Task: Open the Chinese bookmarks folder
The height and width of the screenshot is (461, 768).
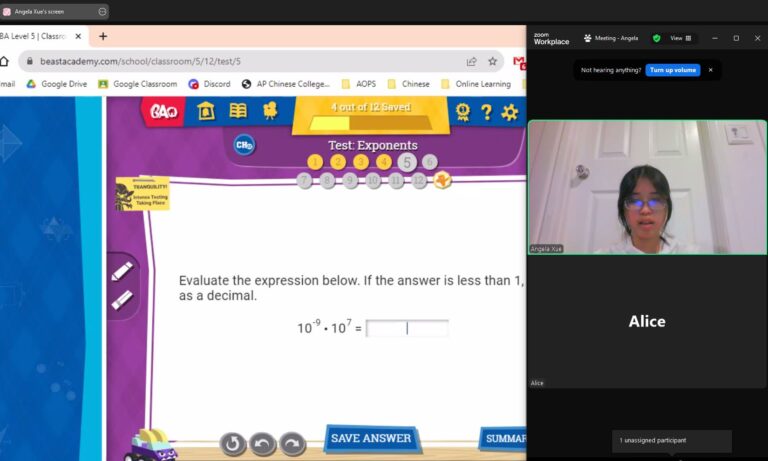Action: click(408, 84)
